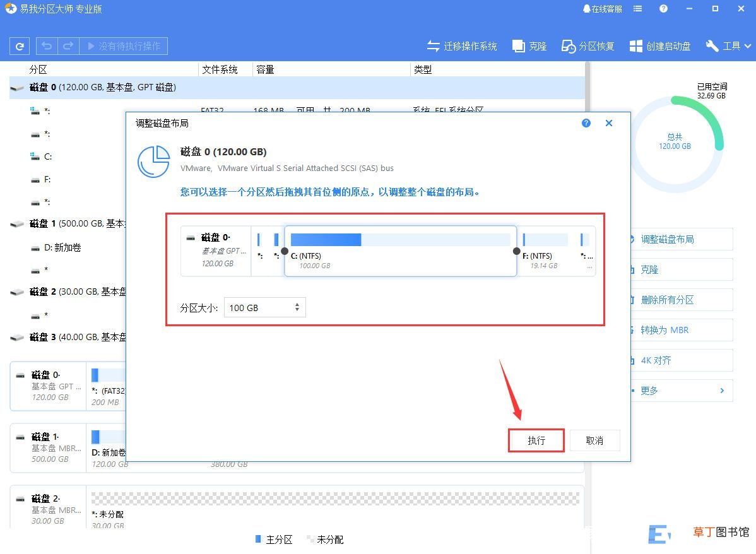Screen dimensions: 756x554
Task: Open the title bar list menu icon
Action: [637, 9]
